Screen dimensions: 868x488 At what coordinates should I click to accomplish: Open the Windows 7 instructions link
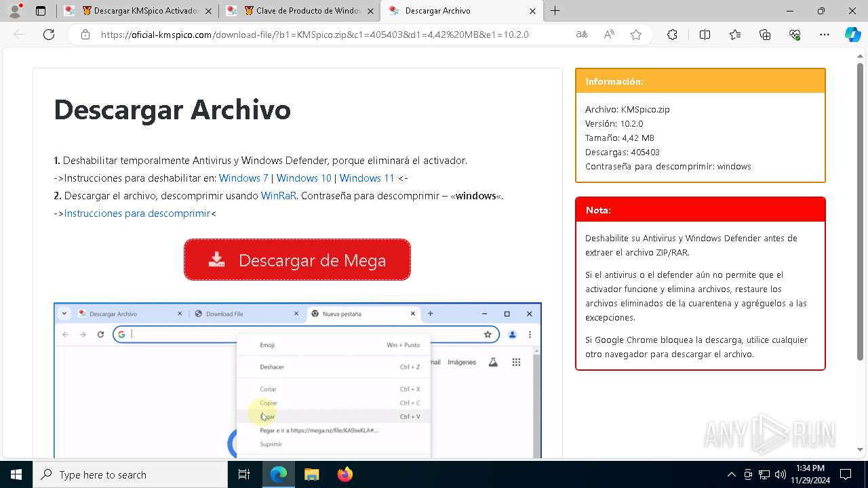(x=243, y=178)
